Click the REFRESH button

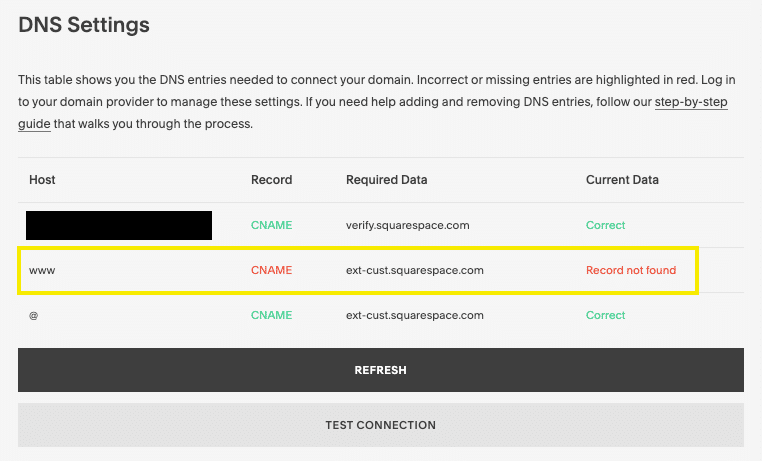coord(381,370)
